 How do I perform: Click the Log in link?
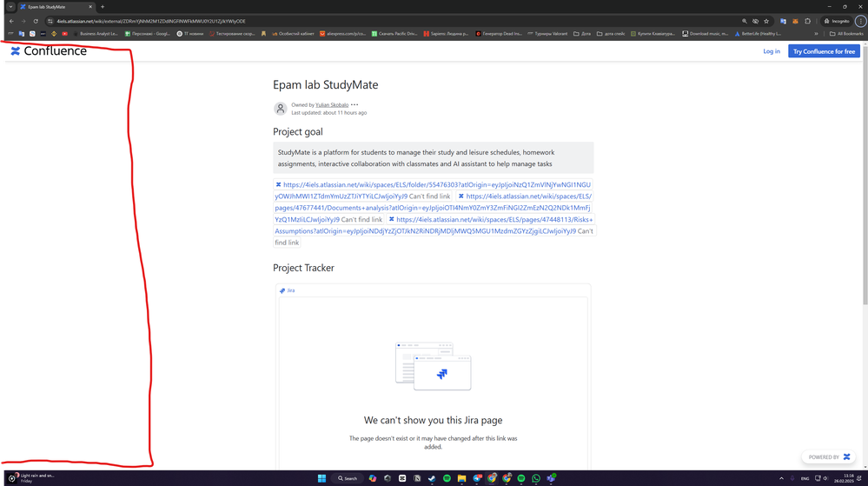[772, 51]
